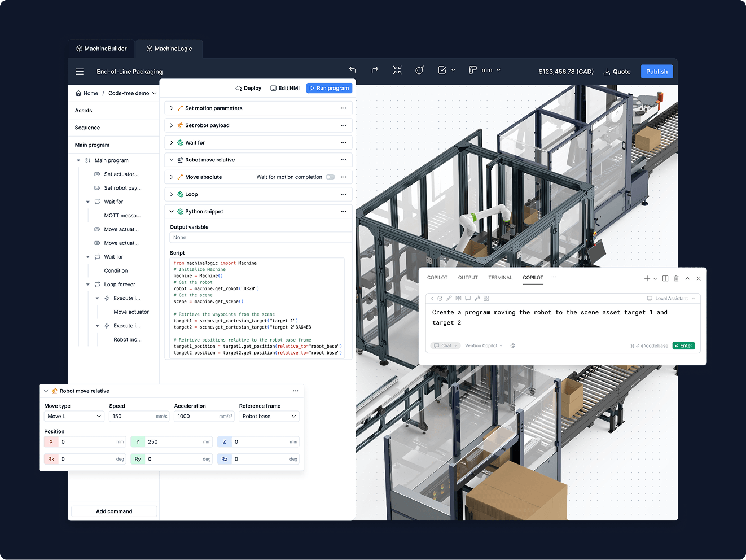Collapse the Python snippet command
The width and height of the screenshot is (746, 560).
[172, 212]
